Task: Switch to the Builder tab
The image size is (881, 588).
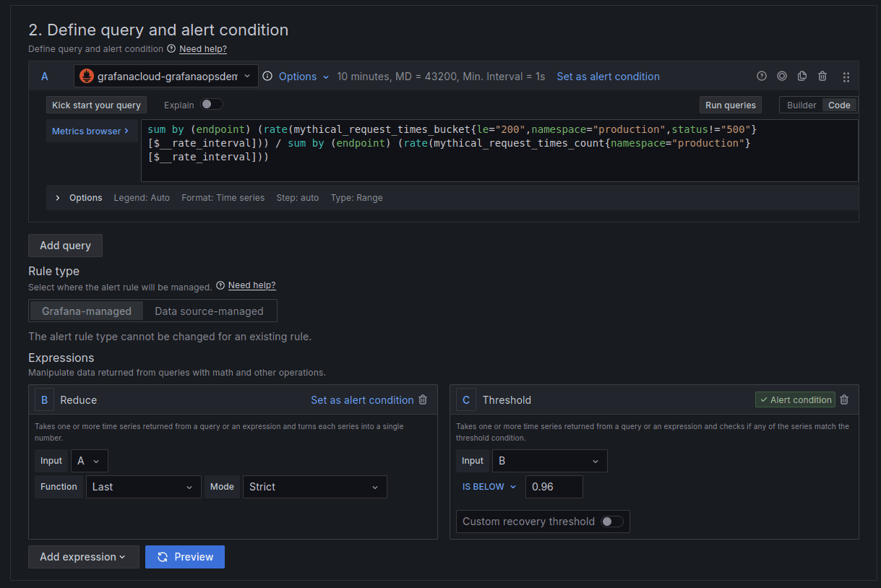Action: pyautogui.click(x=801, y=104)
